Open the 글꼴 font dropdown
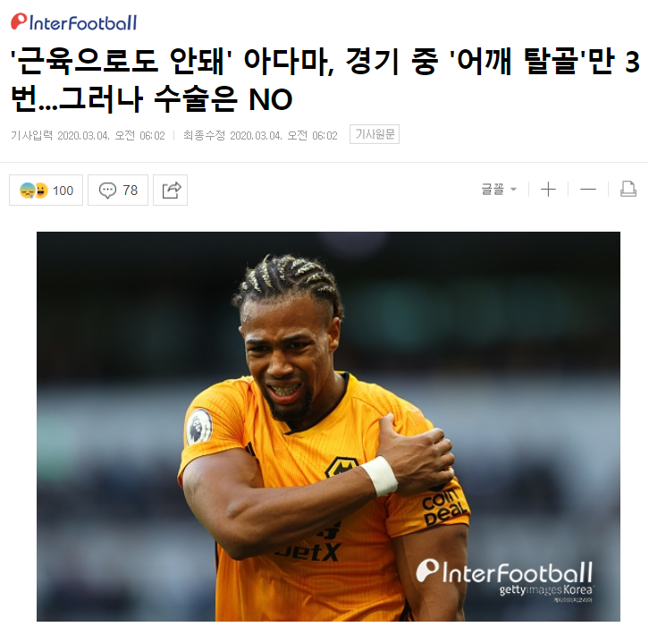 click(x=499, y=190)
